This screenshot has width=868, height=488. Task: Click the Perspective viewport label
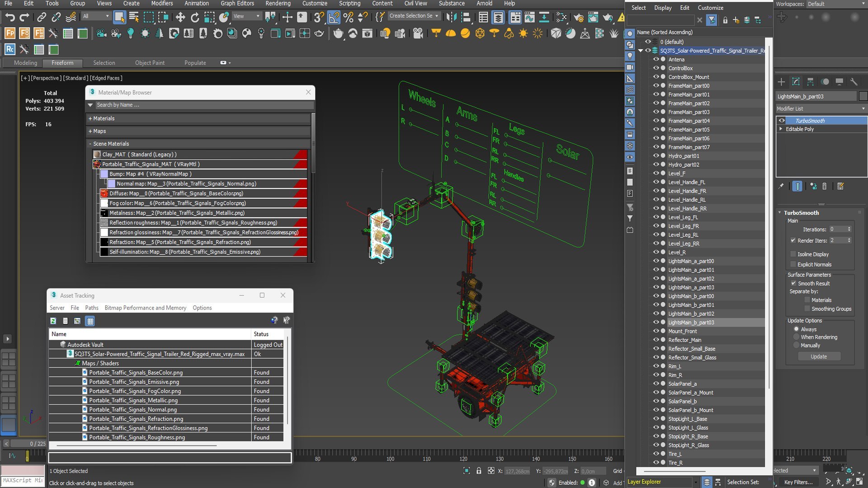(46, 78)
